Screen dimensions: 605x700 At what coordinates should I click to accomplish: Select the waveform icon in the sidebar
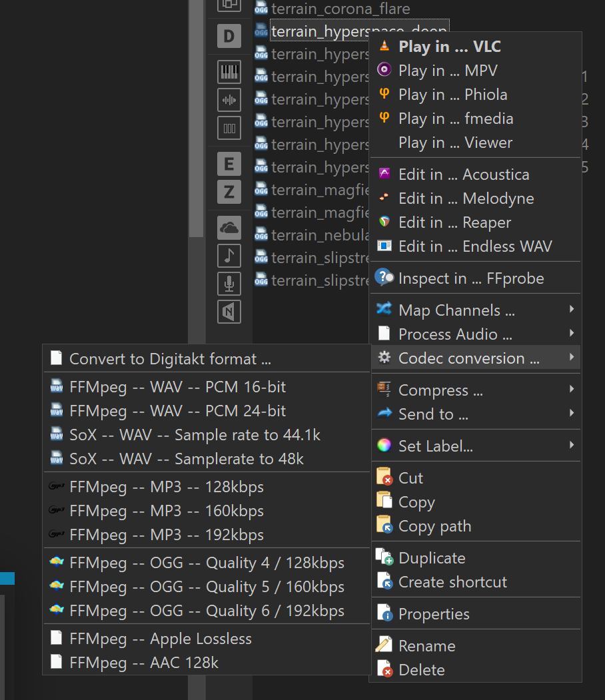click(229, 100)
